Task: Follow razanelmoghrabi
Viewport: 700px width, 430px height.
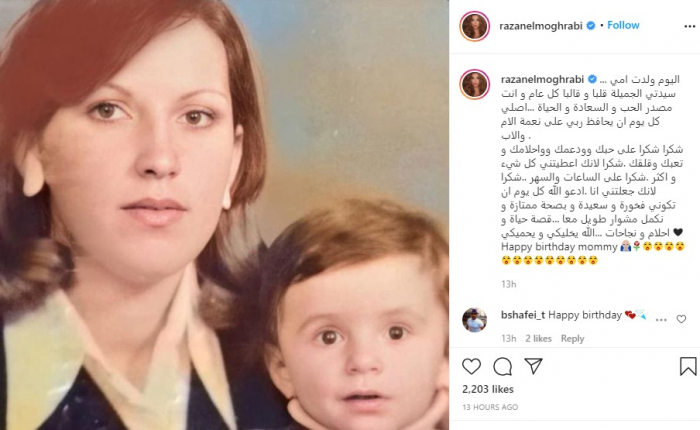Action: point(623,25)
